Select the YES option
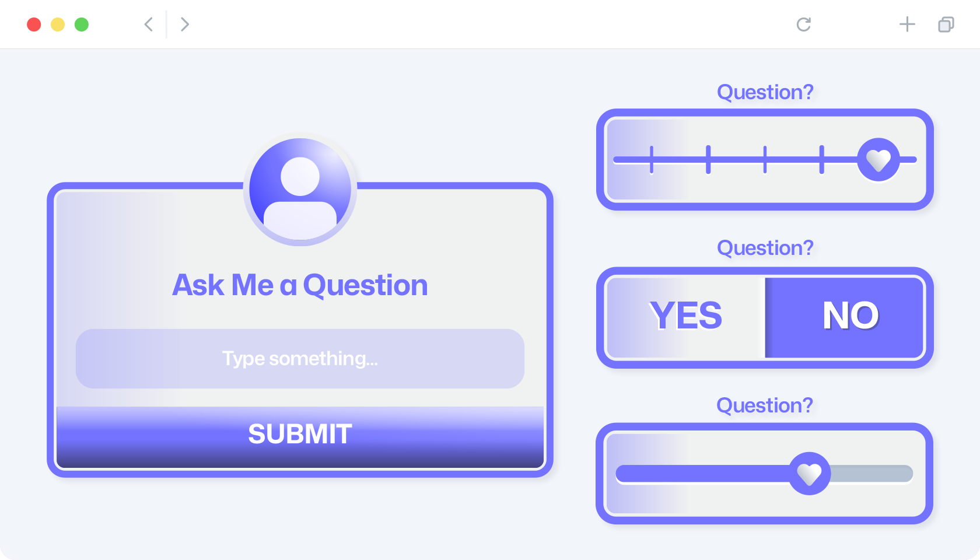This screenshot has width=980, height=560. pos(686,317)
